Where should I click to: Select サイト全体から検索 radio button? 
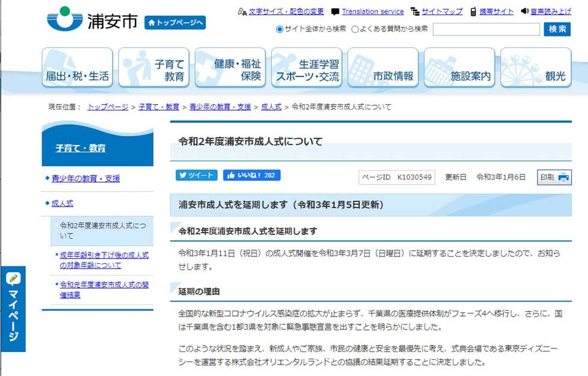tap(280, 29)
